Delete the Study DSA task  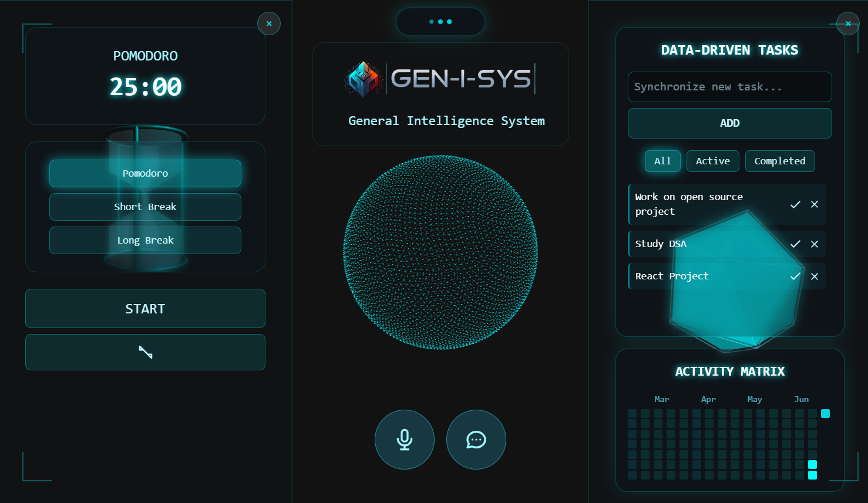pos(814,244)
